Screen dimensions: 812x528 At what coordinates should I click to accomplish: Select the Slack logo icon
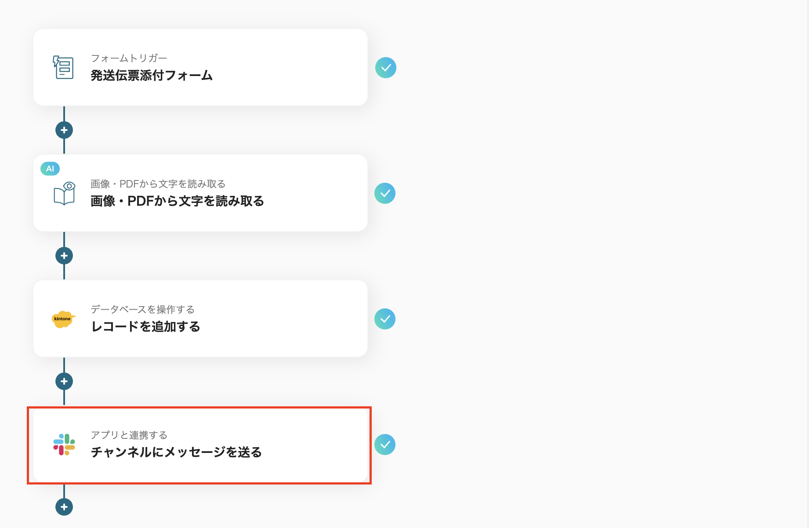[63, 445]
